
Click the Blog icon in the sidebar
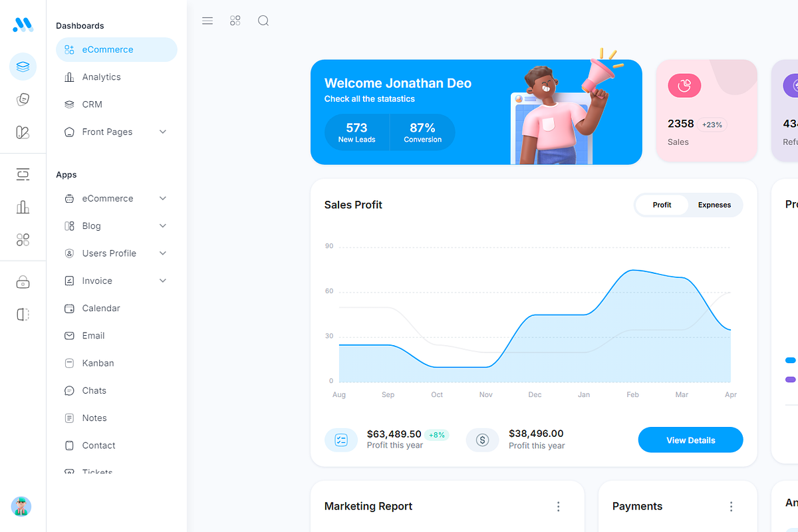[69, 226]
